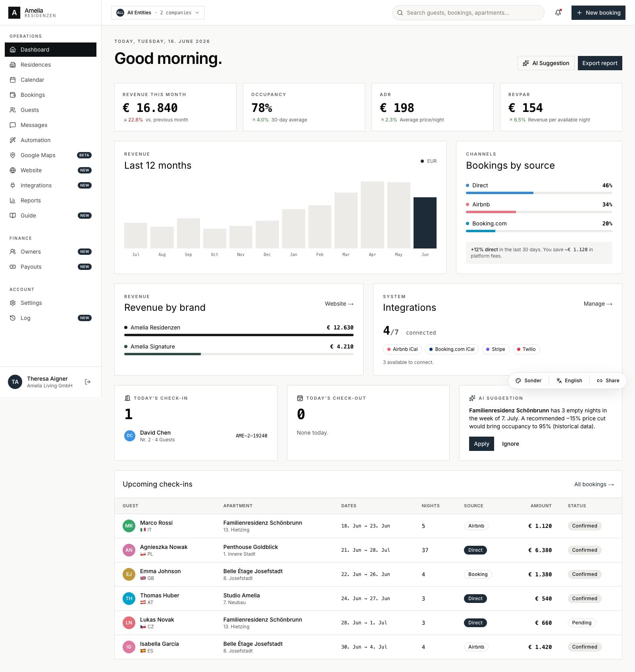The height and width of the screenshot is (672, 635).
Task: Focus the search guests and bookings field
Action: (x=468, y=13)
